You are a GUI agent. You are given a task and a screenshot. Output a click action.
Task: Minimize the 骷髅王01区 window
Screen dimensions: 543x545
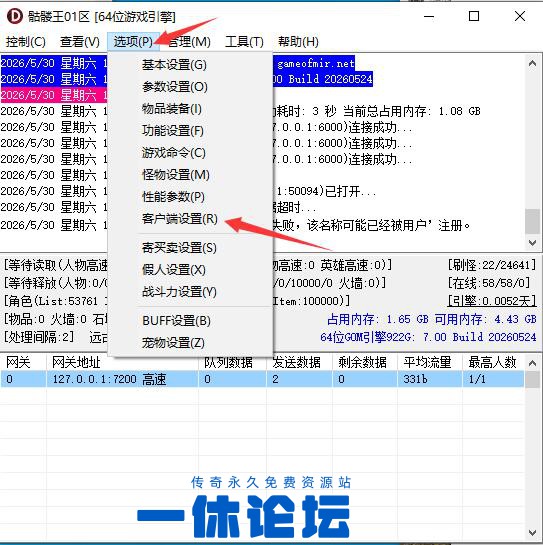point(429,16)
